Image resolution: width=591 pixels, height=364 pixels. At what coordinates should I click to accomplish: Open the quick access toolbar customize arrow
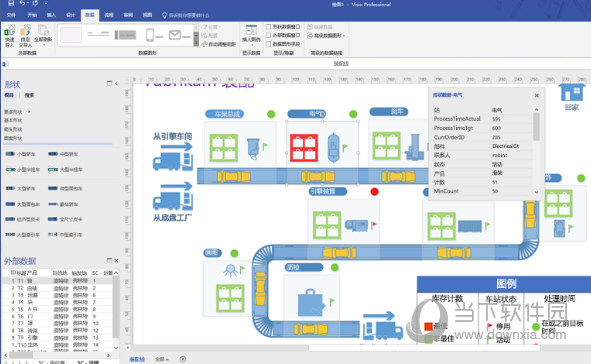[46, 3]
